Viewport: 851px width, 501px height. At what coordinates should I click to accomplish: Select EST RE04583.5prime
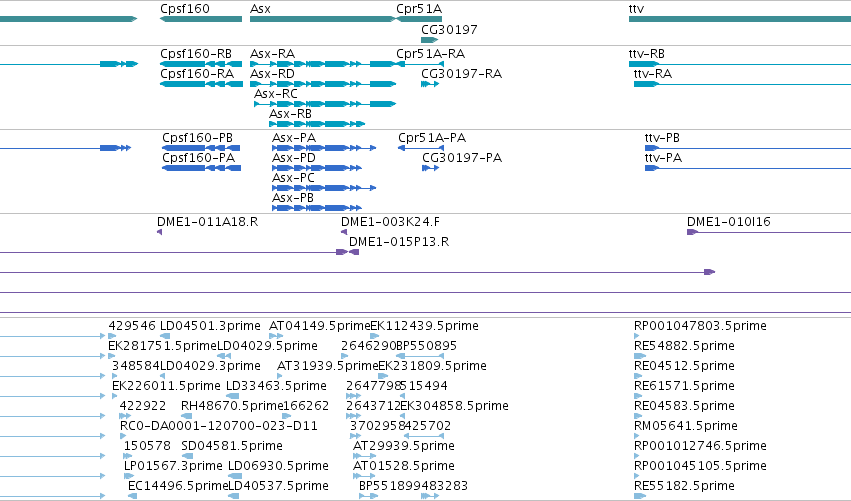(684, 406)
